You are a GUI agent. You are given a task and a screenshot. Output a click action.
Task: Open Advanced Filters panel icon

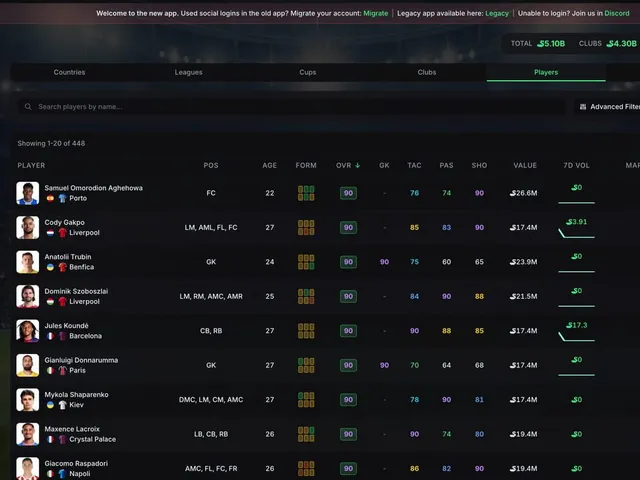[x=583, y=107]
